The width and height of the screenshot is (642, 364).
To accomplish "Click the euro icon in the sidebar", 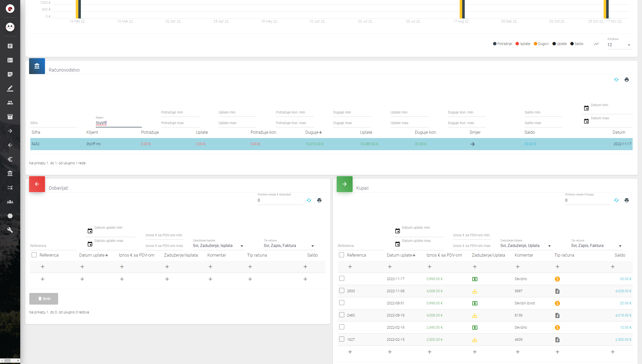I will 10,159.
